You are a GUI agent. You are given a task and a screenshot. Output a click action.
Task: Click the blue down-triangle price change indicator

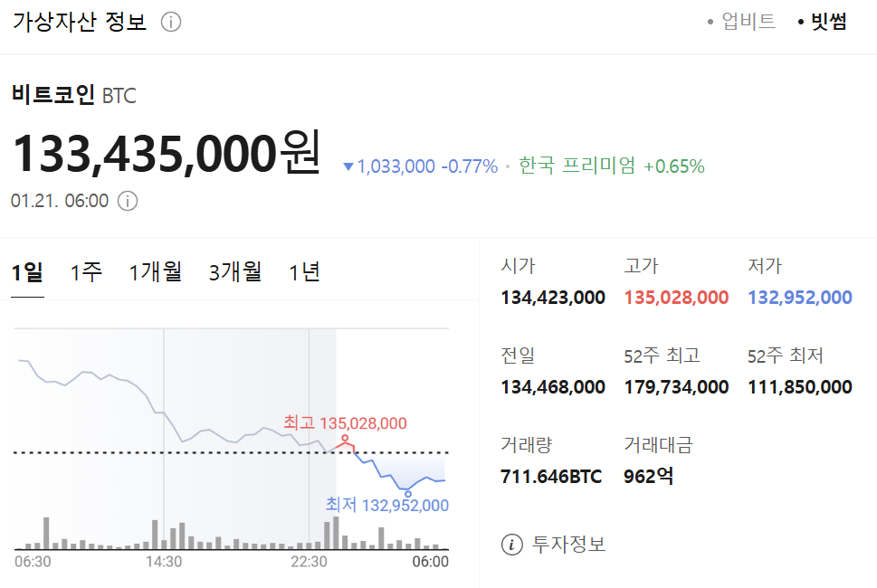(349, 166)
